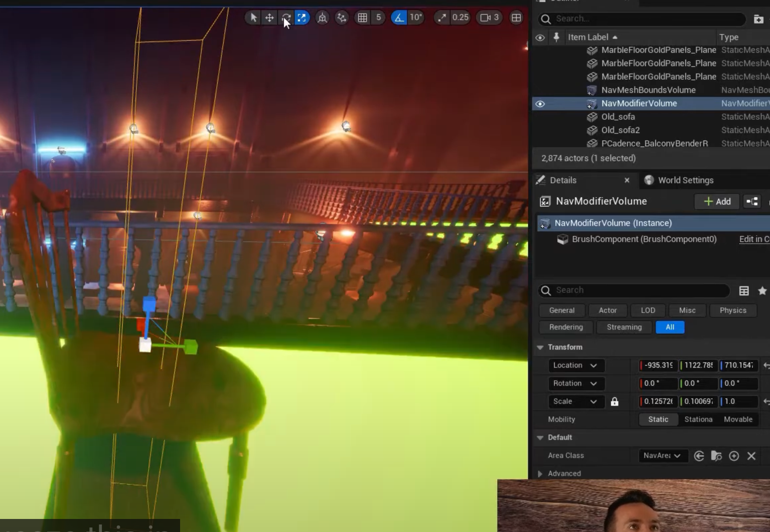Open the Area Class NavArea dropdown

pos(662,456)
